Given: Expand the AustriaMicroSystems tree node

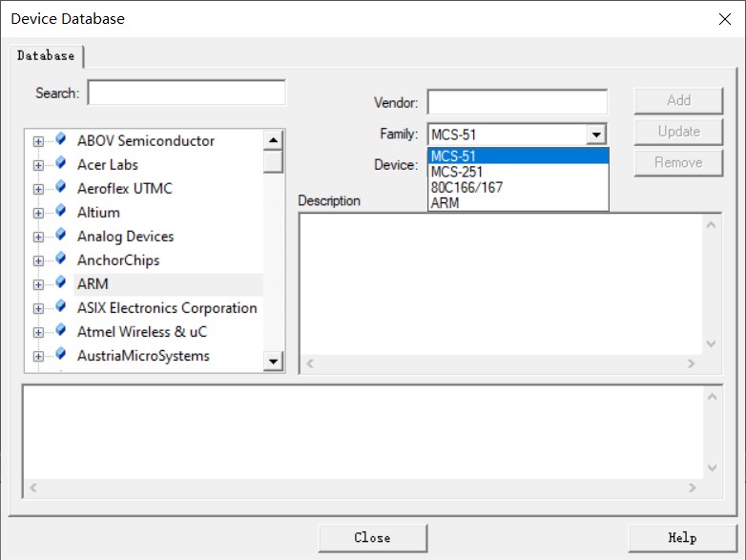Looking at the screenshot, I should pos(38,357).
